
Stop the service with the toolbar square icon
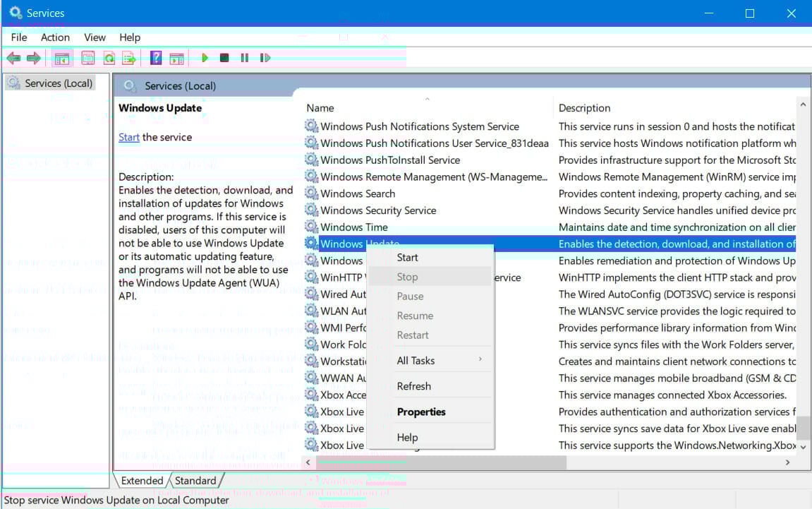coord(224,58)
